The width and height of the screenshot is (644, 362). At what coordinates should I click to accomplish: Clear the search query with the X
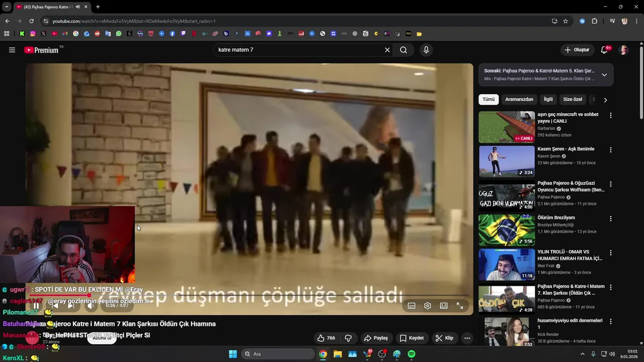coord(387,50)
